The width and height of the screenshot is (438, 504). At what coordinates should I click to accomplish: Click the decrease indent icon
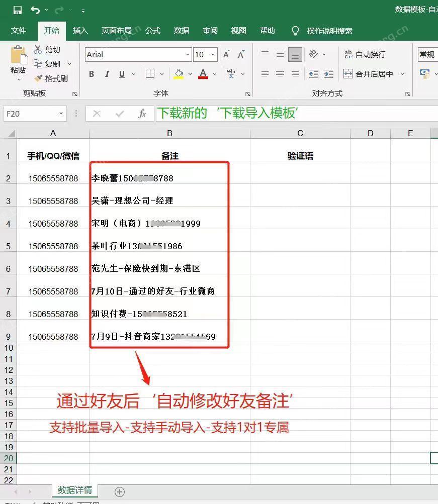pos(314,74)
